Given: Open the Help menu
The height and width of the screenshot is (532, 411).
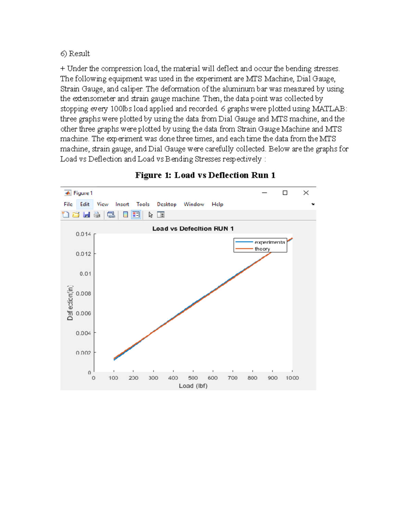Looking at the screenshot, I should (217, 204).
